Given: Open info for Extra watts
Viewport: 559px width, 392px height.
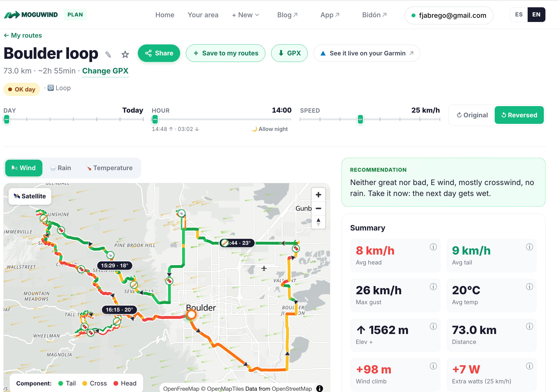Looking at the screenshot, I should point(529,366).
